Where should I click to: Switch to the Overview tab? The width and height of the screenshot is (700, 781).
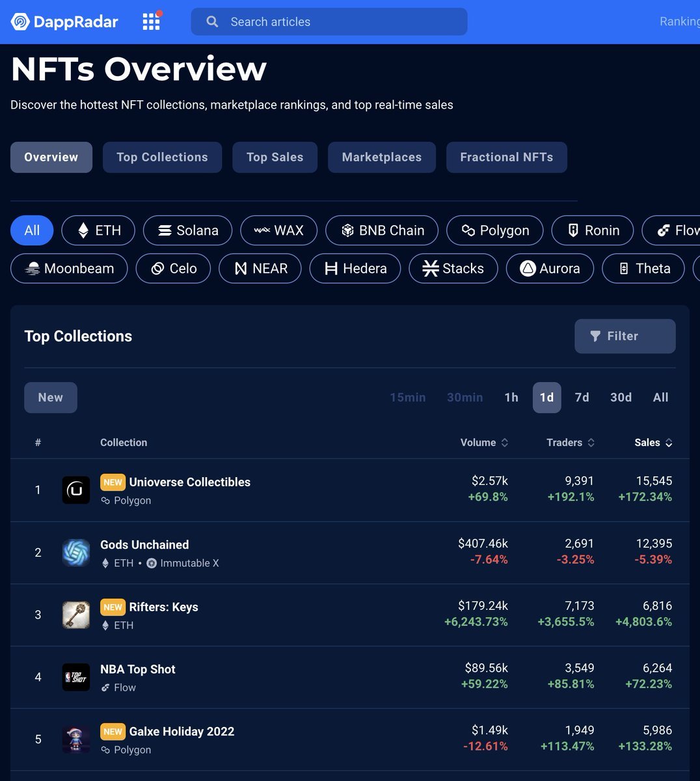coord(51,157)
